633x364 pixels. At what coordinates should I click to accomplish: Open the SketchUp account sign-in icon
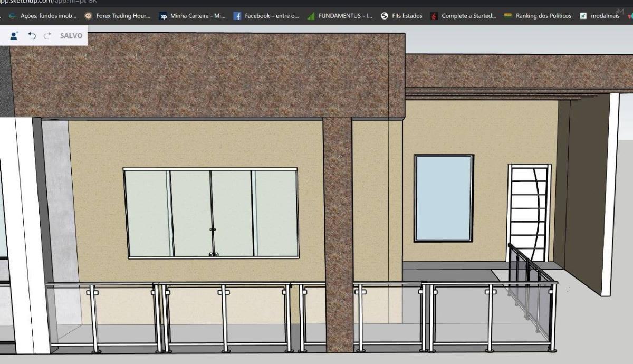point(14,35)
